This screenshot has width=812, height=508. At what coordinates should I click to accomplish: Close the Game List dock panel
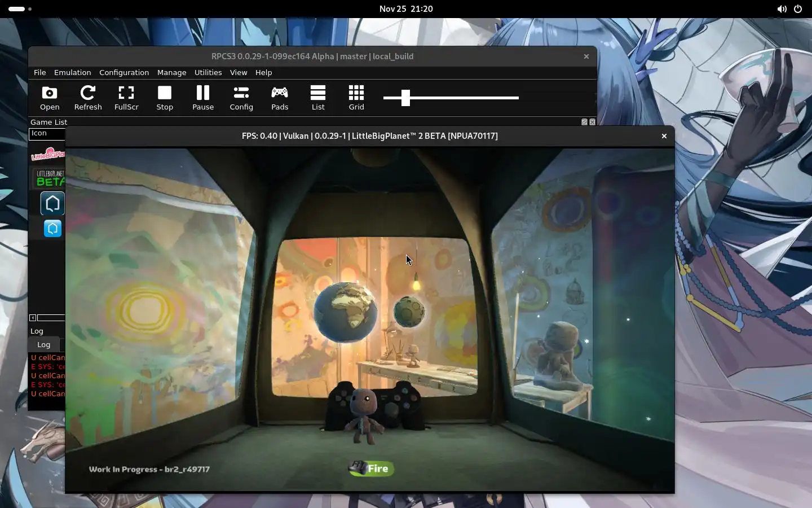coord(592,122)
